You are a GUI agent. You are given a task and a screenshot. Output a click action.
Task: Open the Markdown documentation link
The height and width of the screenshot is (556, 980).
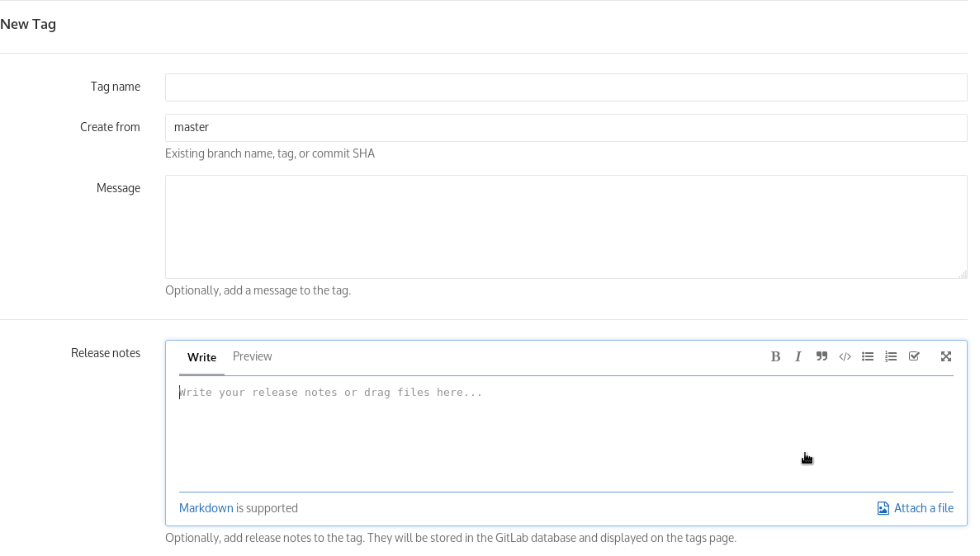point(206,507)
